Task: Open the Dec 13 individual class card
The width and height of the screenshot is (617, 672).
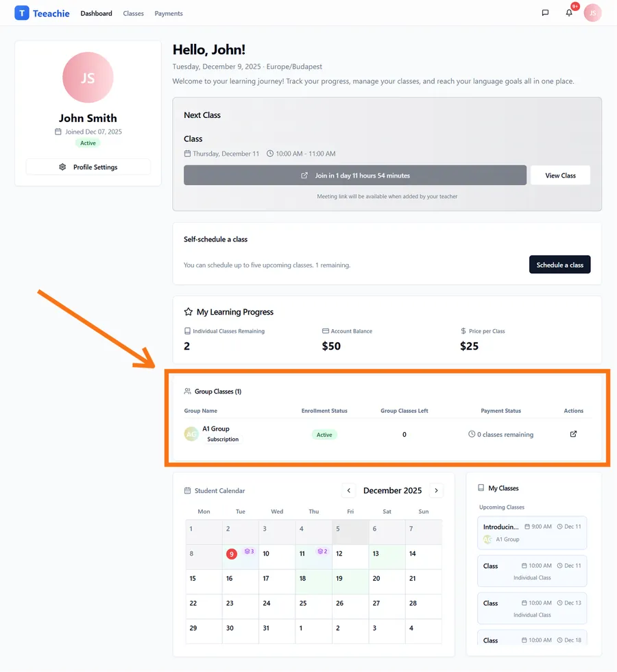Action: [532, 608]
